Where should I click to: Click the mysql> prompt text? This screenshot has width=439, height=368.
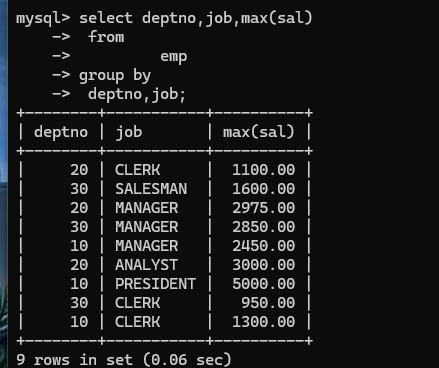click(x=43, y=18)
